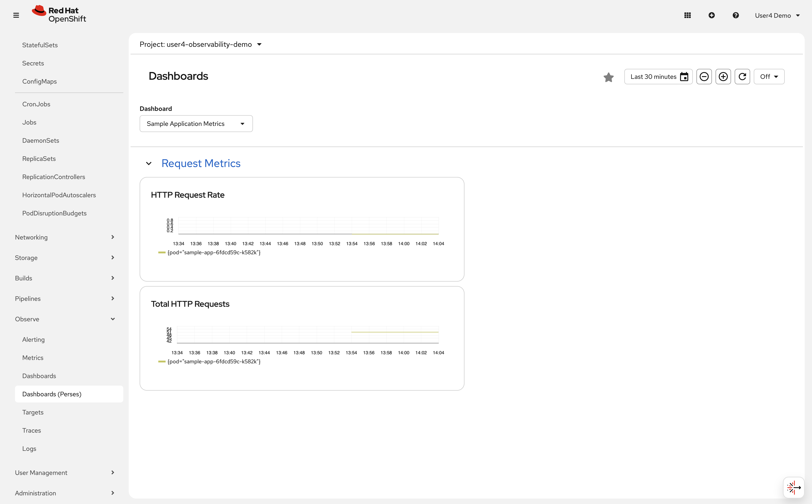
Task: Switch to Dashboards (Perses) in sidebar
Action: click(x=52, y=394)
